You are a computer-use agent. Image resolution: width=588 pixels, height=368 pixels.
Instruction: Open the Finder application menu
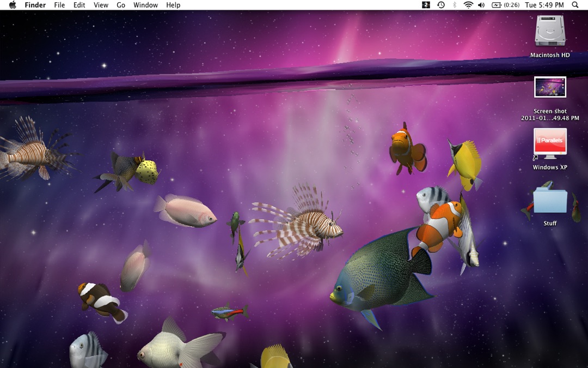(x=35, y=5)
